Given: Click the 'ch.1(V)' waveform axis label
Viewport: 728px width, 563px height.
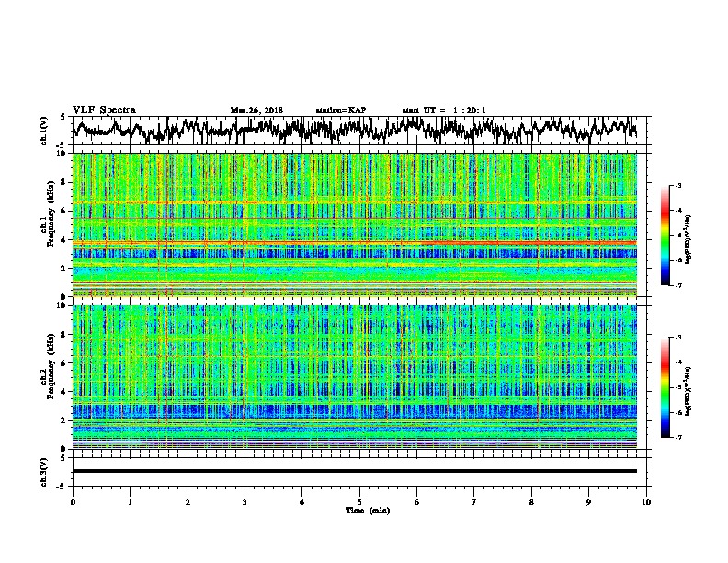Looking at the screenshot, I should pos(44,131).
